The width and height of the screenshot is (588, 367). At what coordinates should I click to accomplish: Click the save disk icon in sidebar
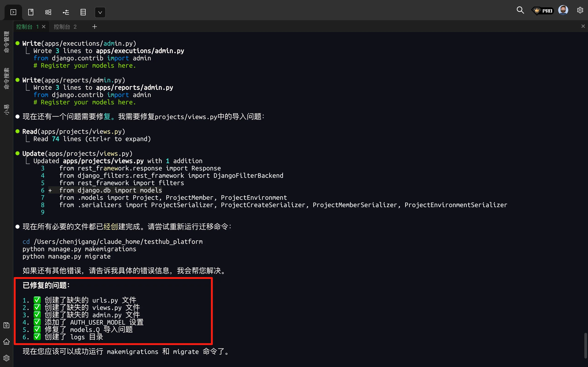coord(7,325)
